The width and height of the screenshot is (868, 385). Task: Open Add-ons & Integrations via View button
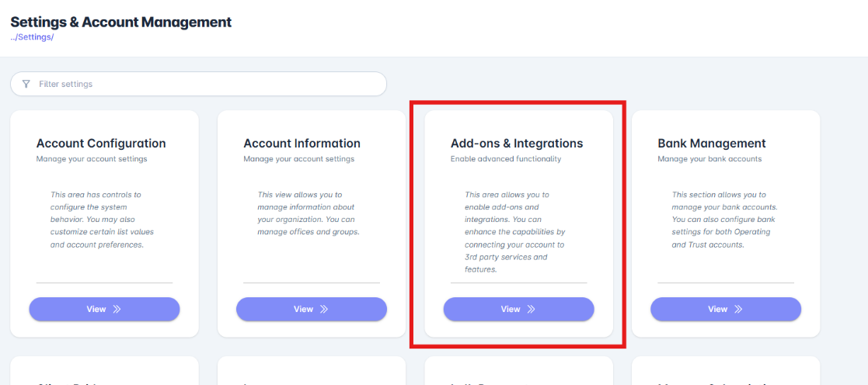pyautogui.click(x=518, y=309)
